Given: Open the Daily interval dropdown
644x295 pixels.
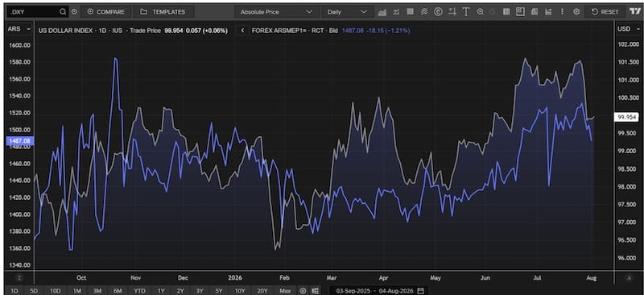Looking at the screenshot, I should click(x=346, y=12).
